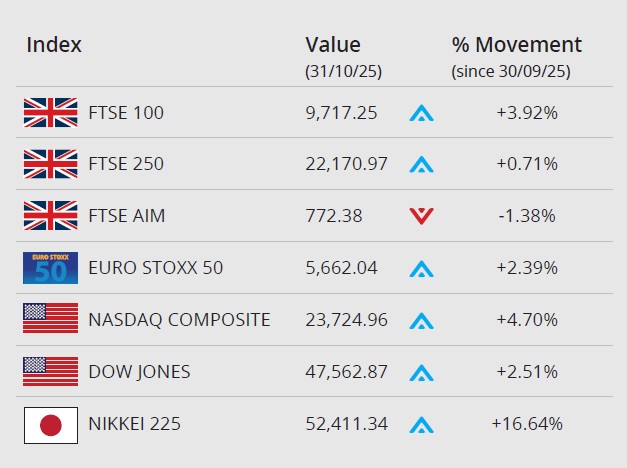Click the Index column header
The image size is (627, 468).
click(54, 45)
